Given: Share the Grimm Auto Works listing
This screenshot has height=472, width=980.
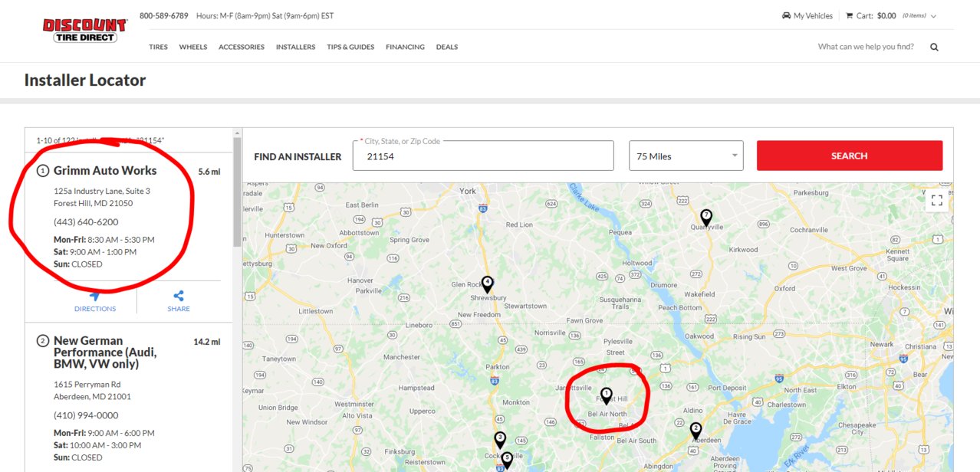Looking at the screenshot, I should [x=179, y=301].
